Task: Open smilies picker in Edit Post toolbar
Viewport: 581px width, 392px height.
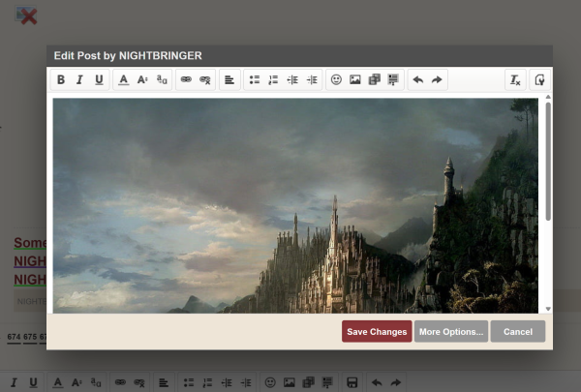Action: 336,79
